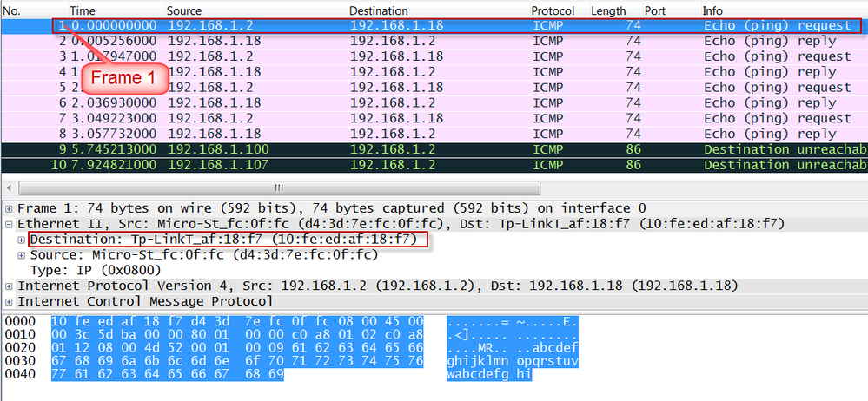868x401 pixels.
Task: Click length value 86 in packet 10
Action: pyautogui.click(x=633, y=165)
